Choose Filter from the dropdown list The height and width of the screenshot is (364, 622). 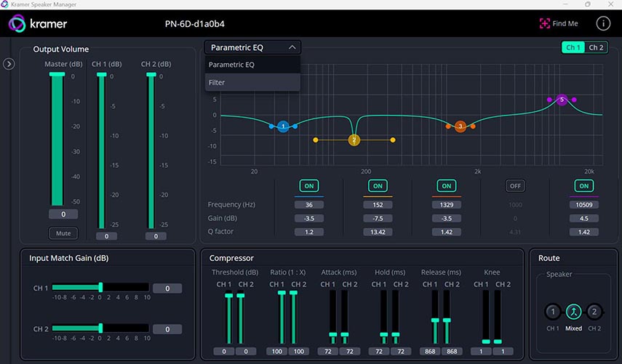252,83
